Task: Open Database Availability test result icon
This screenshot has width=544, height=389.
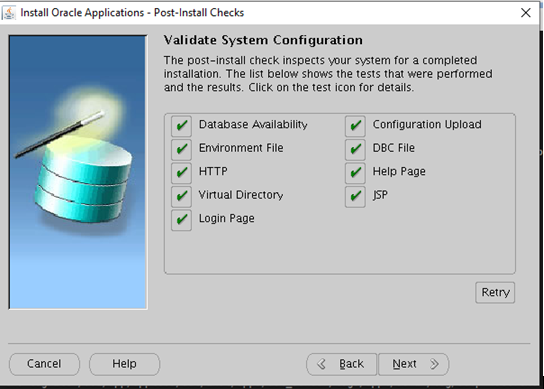Action: 181,126
